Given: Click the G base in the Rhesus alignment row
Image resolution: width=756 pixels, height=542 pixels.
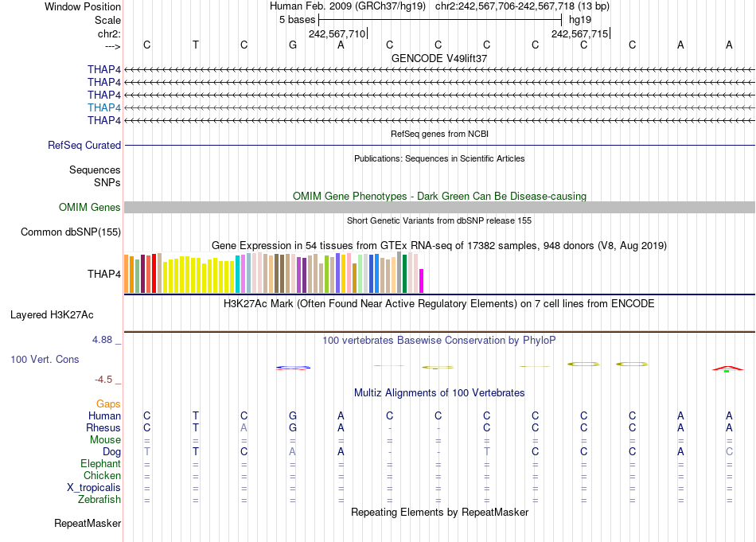Looking at the screenshot, I should click(293, 427).
